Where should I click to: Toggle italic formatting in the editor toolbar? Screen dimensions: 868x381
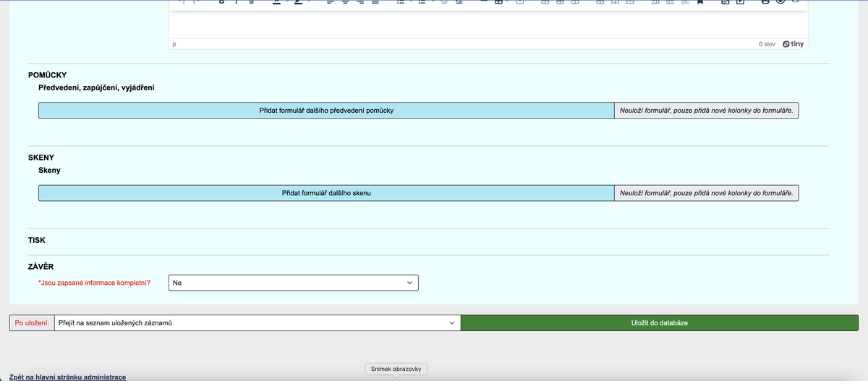236,2
